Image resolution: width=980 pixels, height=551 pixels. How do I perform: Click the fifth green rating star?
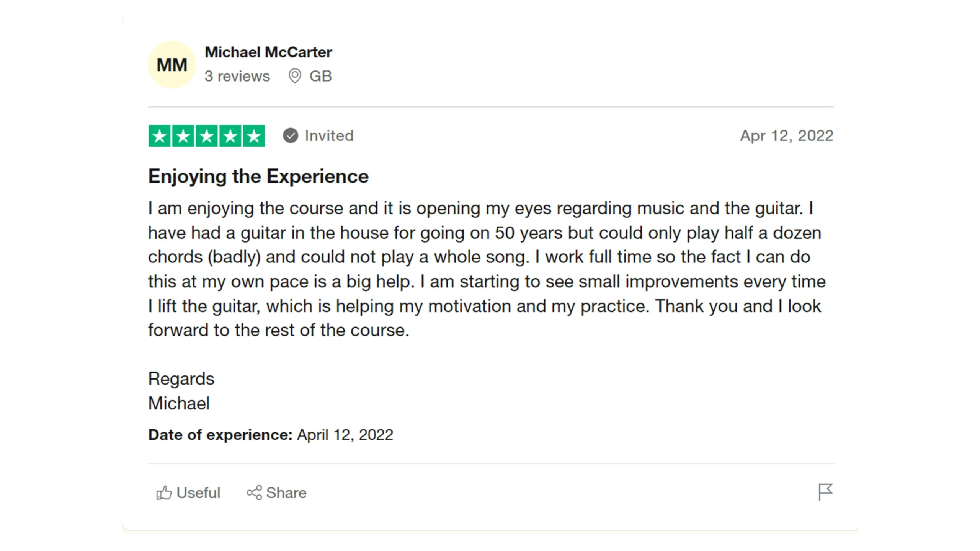[x=254, y=136]
